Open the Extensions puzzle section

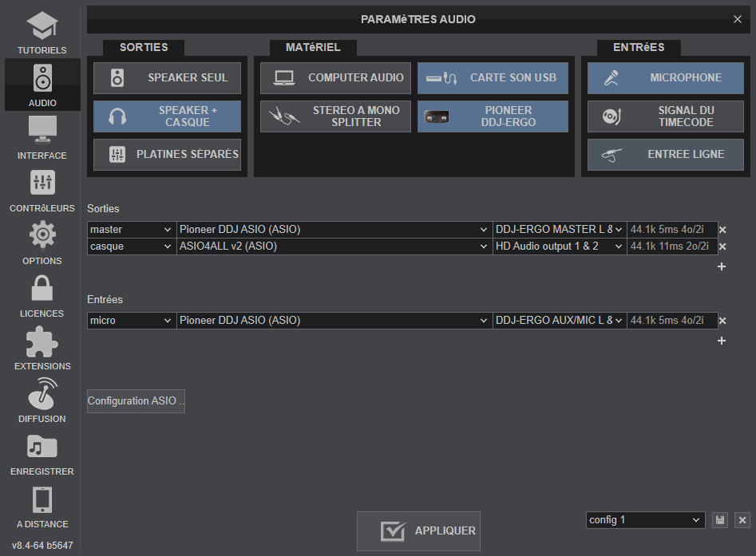click(42, 348)
